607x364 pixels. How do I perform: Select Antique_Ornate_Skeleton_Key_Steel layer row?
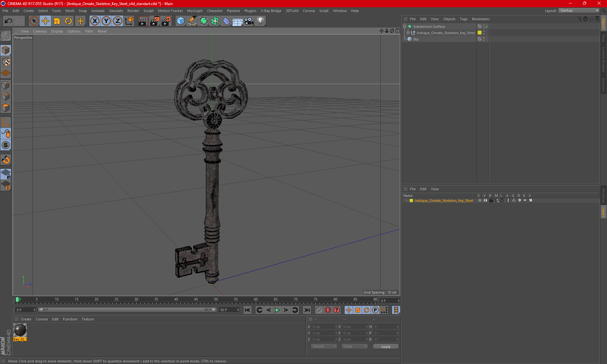[x=444, y=201]
